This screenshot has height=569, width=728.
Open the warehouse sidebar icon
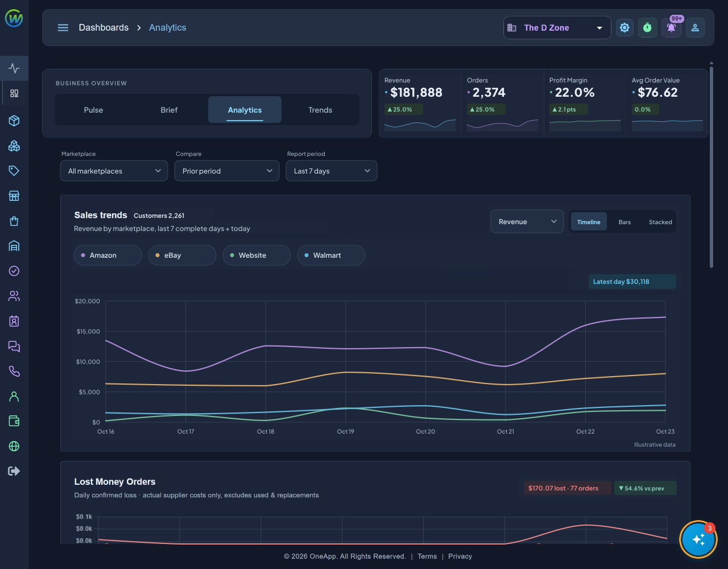(14, 246)
